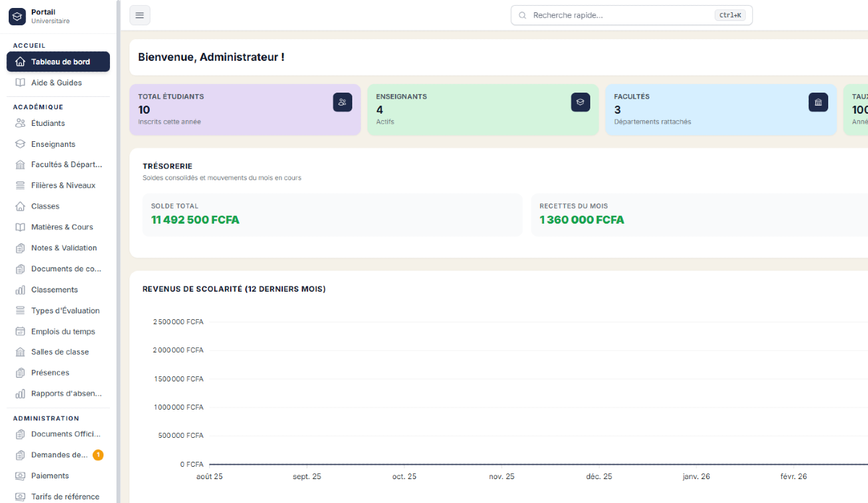Click Départements rattachés subtitle
868x503 pixels.
652,122
